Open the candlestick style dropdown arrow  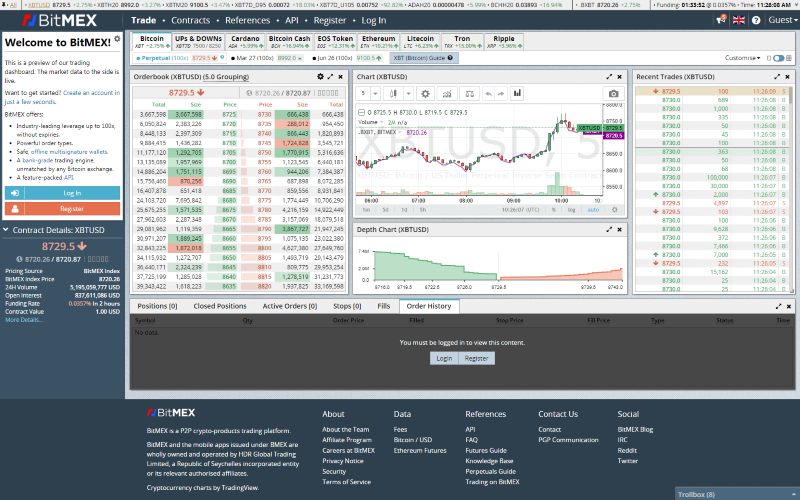click(x=408, y=93)
